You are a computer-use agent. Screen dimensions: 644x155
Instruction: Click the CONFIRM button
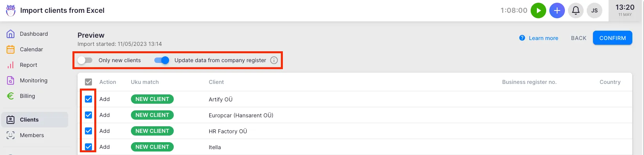[612, 38]
